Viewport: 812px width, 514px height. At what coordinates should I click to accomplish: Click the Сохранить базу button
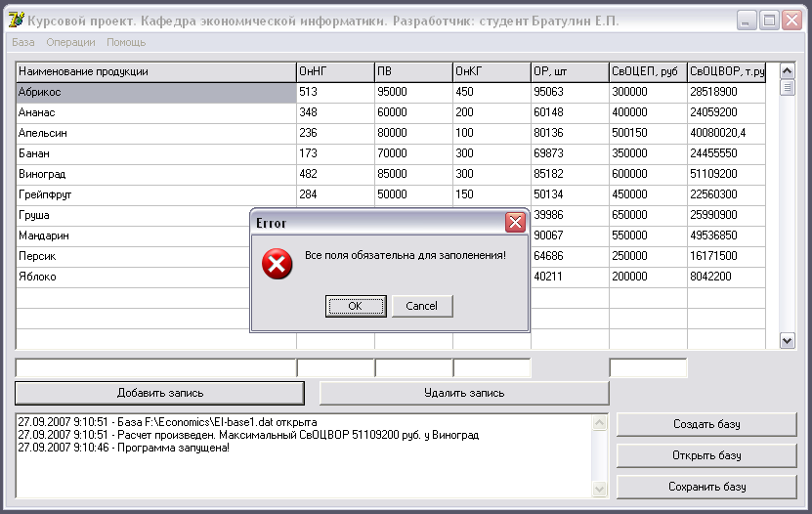point(706,487)
